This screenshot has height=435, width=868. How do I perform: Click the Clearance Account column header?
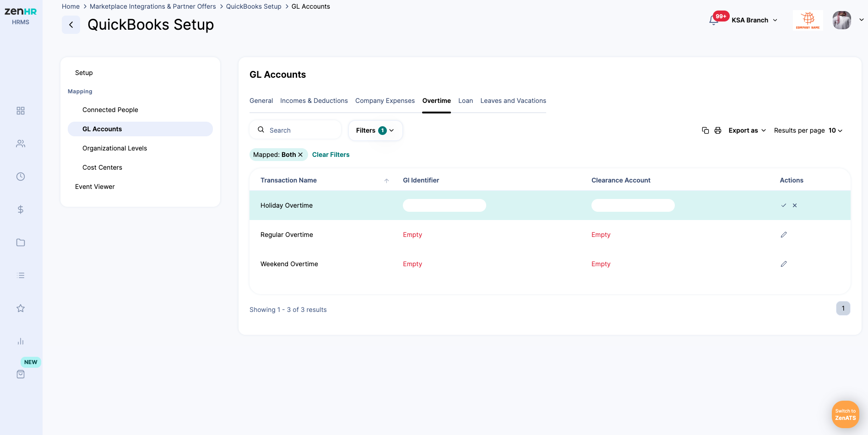click(621, 180)
